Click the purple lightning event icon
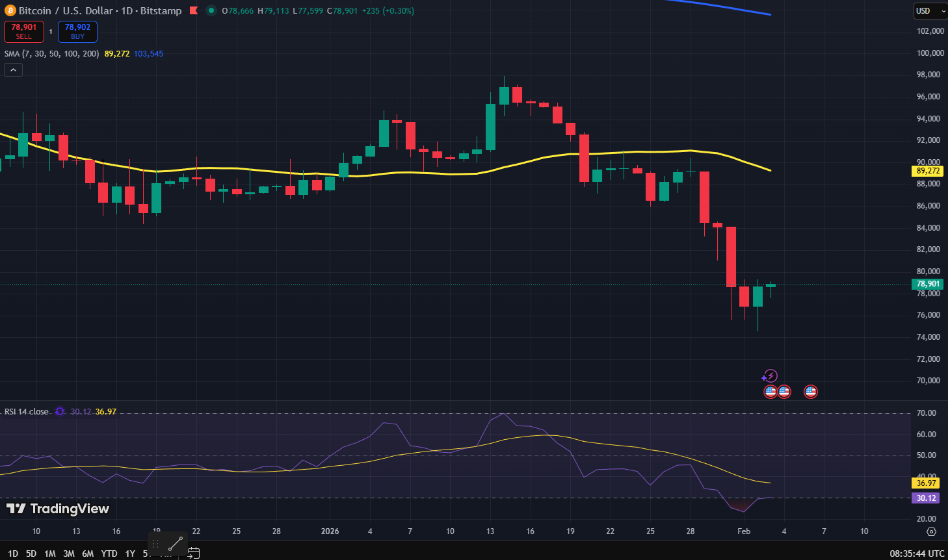 click(x=770, y=375)
